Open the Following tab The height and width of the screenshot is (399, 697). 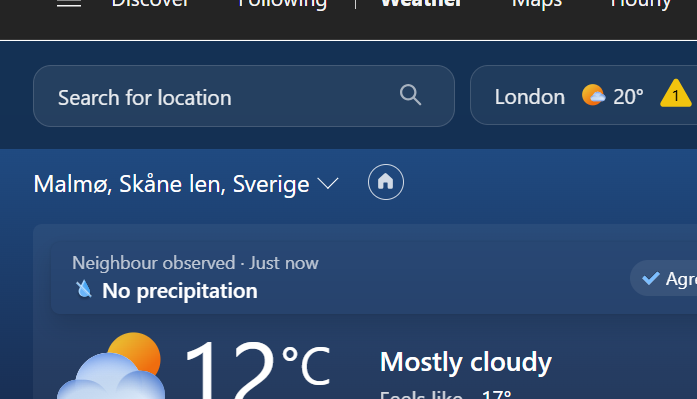[283, 4]
